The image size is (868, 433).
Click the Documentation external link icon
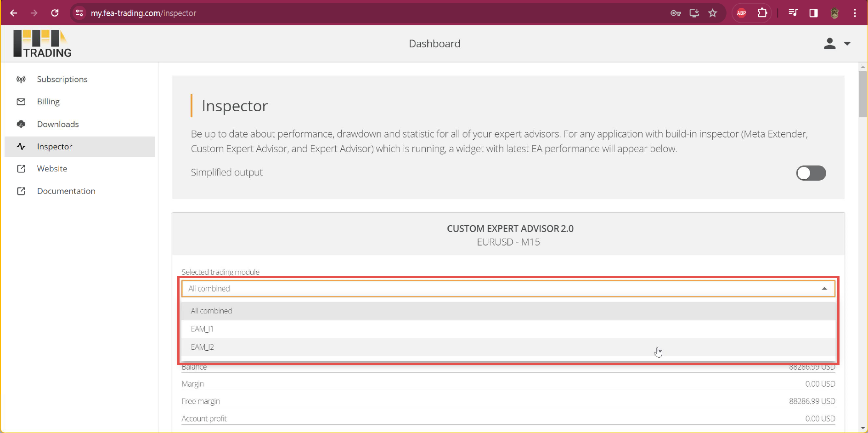(x=21, y=191)
